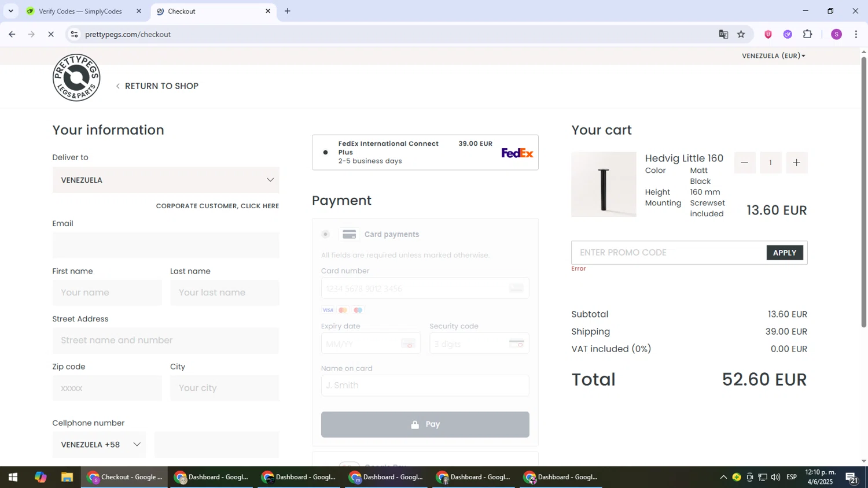
Task: Return to shop link
Action: click(x=157, y=86)
